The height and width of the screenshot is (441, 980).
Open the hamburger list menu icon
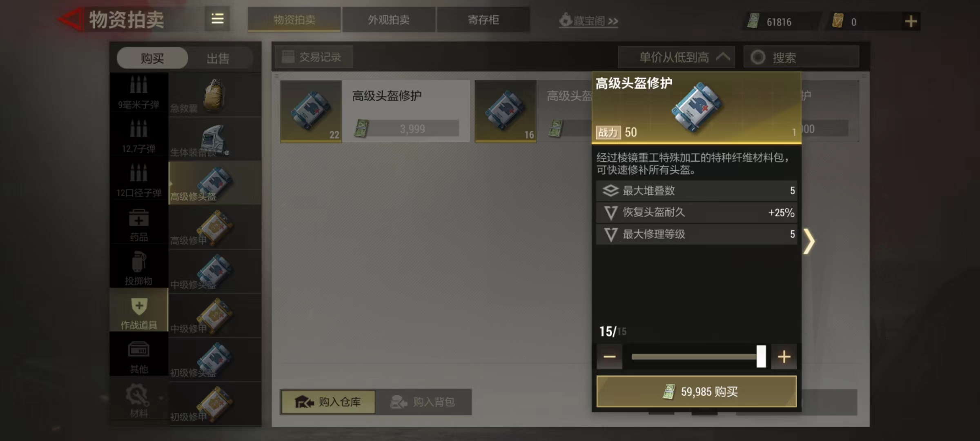click(217, 19)
